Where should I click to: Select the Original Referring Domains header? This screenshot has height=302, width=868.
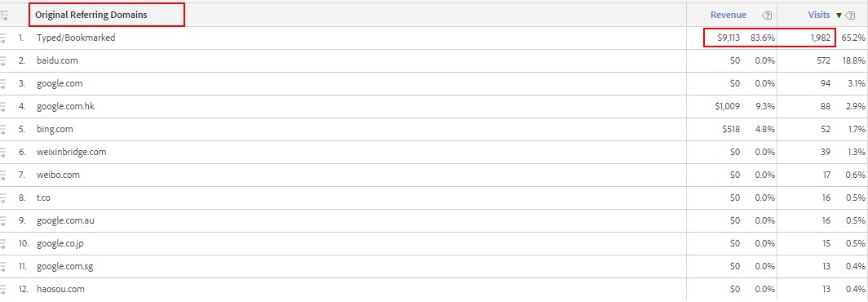91,15
